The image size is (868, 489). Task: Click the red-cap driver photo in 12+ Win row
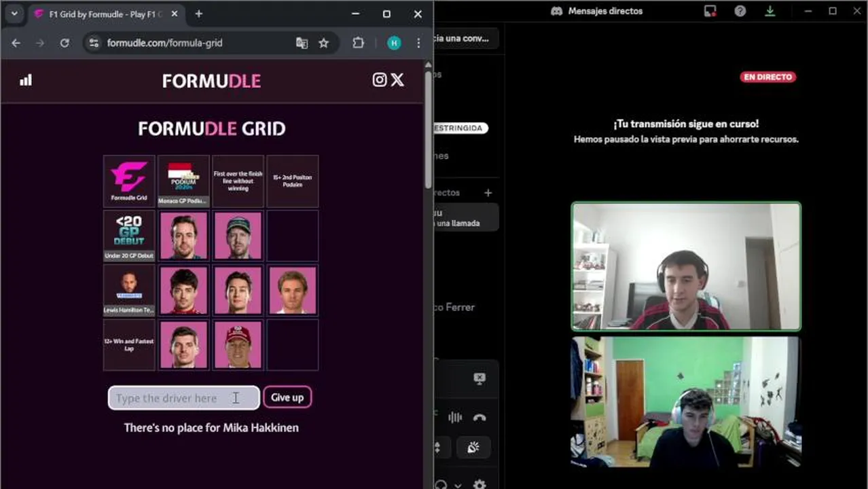click(x=238, y=344)
